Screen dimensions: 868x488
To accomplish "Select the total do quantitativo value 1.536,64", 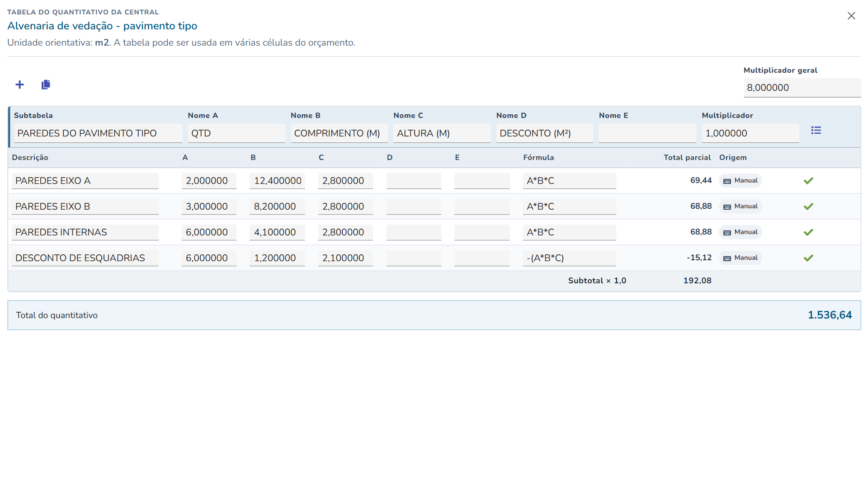I will [x=830, y=315].
